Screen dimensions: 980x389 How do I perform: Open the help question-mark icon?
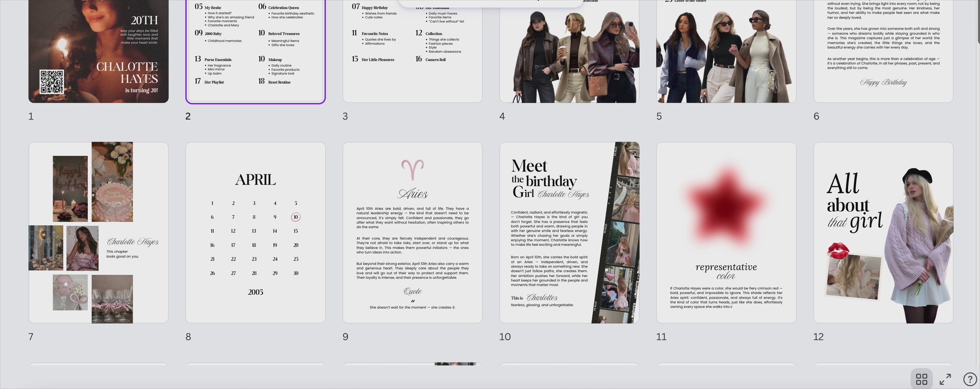[970, 379]
